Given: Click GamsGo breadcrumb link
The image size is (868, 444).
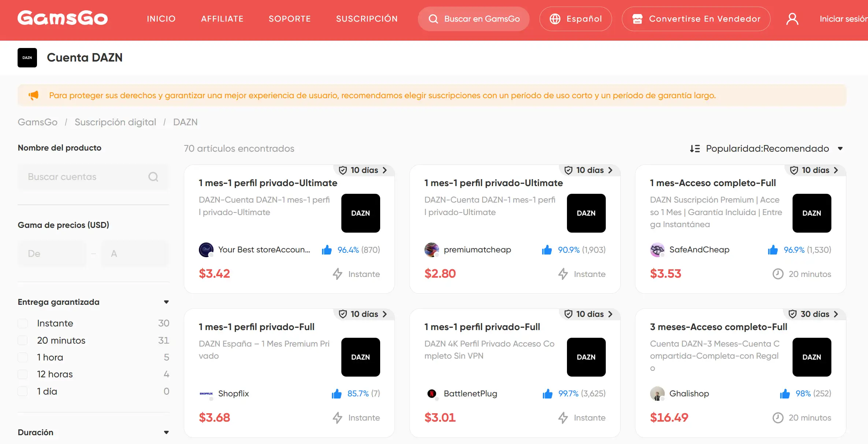Looking at the screenshot, I should [x=38, y=122].
